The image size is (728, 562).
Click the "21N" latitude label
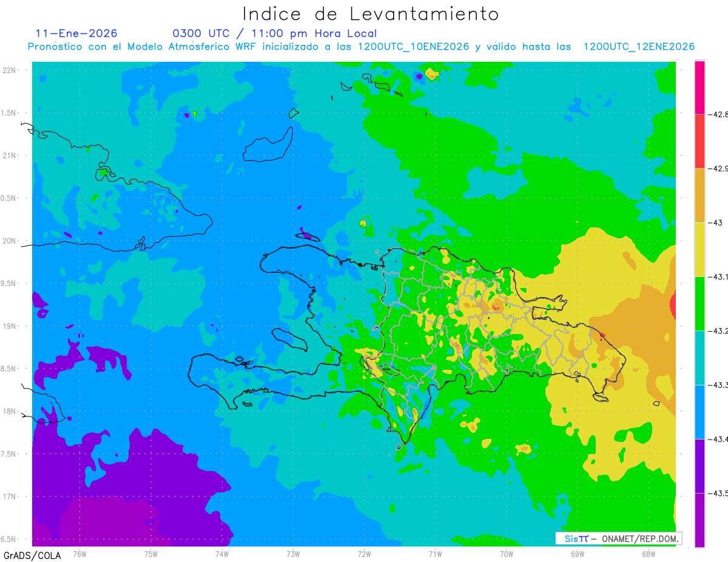tap(10, 155)
